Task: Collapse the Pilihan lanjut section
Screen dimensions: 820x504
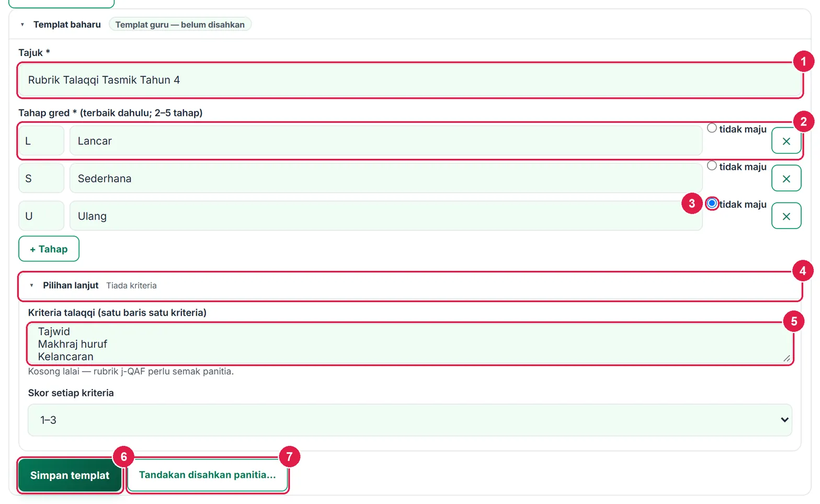Action: point(32,285)
